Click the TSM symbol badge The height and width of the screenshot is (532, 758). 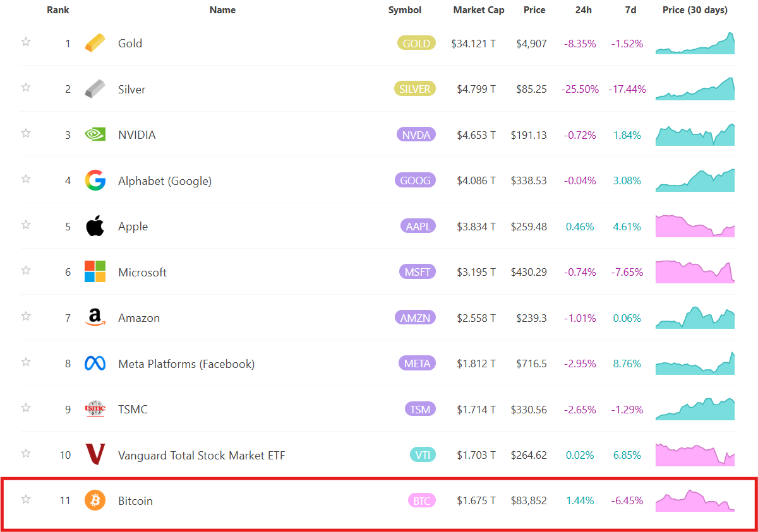pyautogui.click(x=420, y=409)
